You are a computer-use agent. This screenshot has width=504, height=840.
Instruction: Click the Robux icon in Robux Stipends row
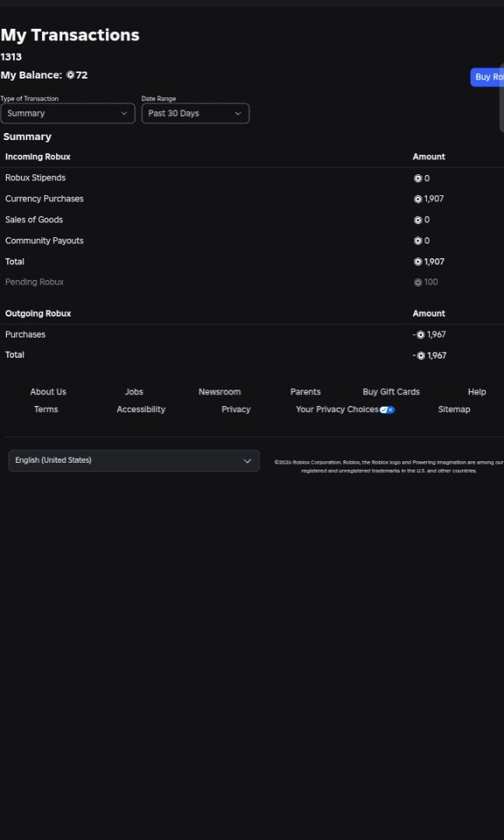click(418, 178)
